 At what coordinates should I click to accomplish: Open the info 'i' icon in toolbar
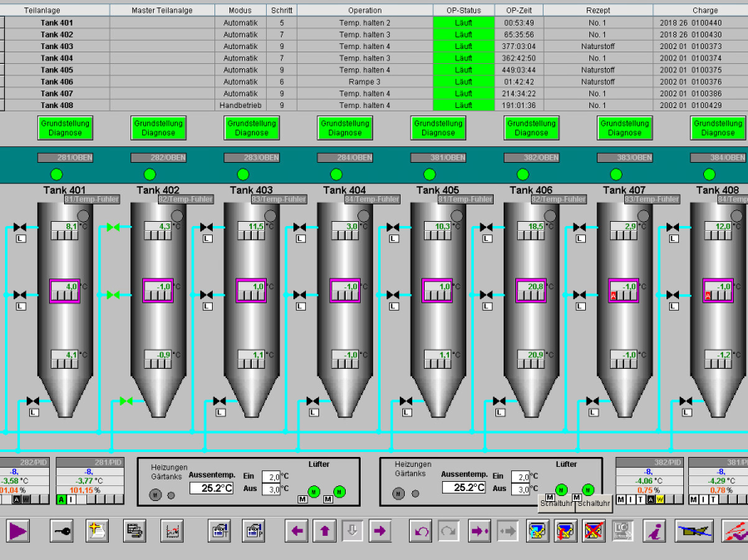point(656,530)
